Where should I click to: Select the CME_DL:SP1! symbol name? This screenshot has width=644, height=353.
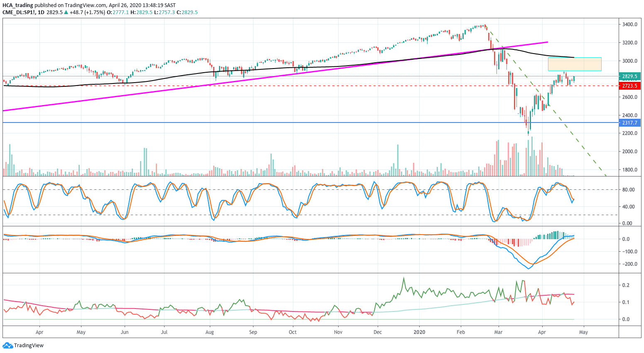(18, 12)
